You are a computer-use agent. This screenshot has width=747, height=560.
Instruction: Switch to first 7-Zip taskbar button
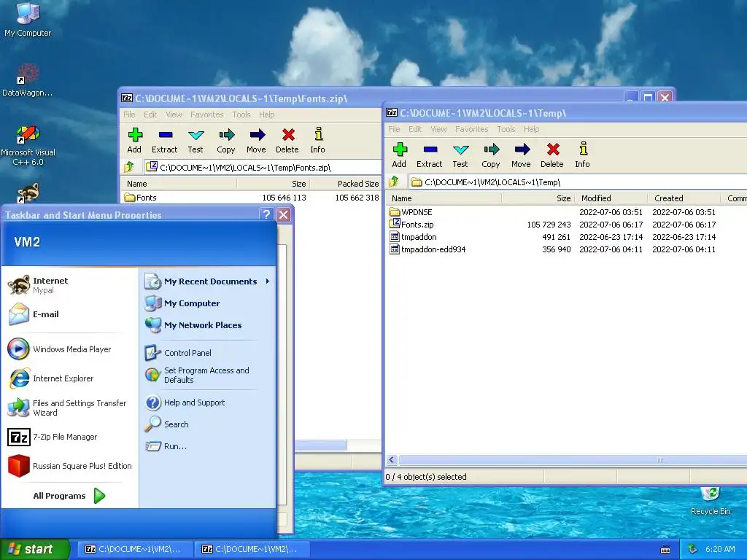click(x=134, y=549)
